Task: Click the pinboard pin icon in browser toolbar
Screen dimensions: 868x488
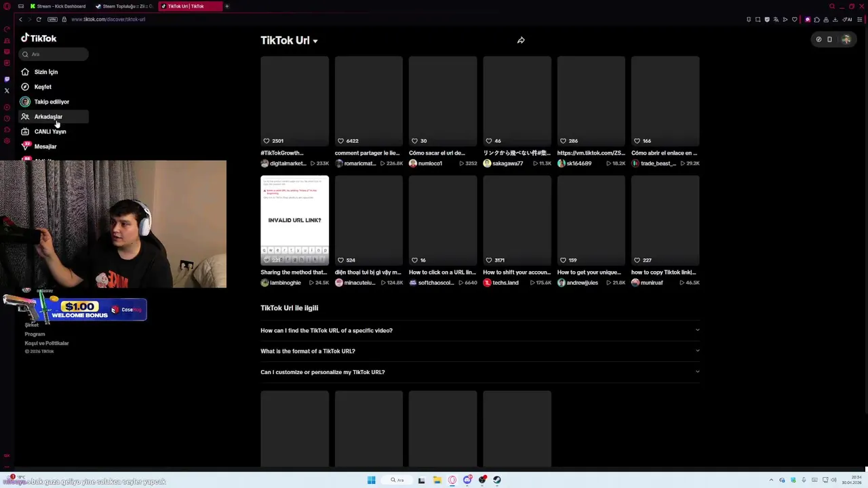Action: (x=749, y=20)
